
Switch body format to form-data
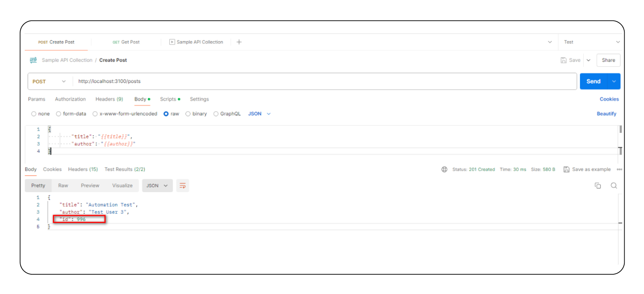point(58,114)
